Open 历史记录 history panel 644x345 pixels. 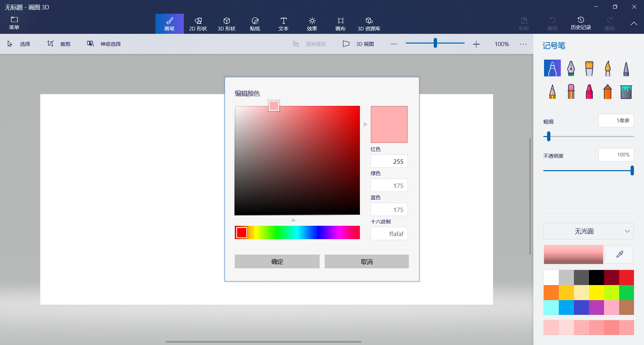[581, 23]
